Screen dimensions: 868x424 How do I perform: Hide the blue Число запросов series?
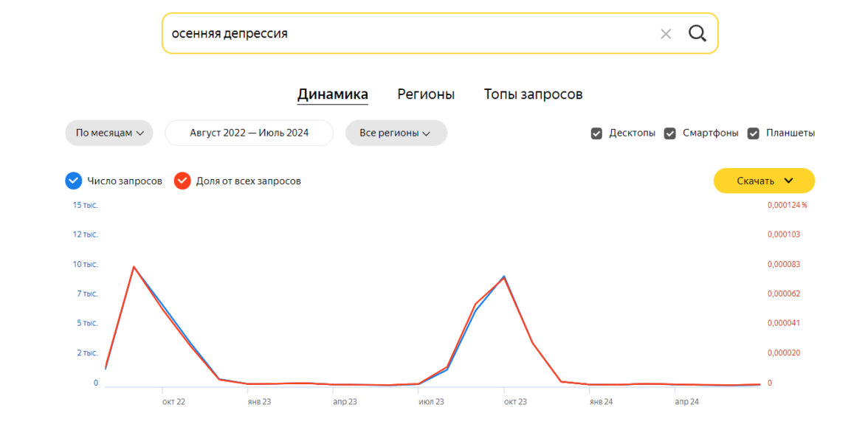74,181
